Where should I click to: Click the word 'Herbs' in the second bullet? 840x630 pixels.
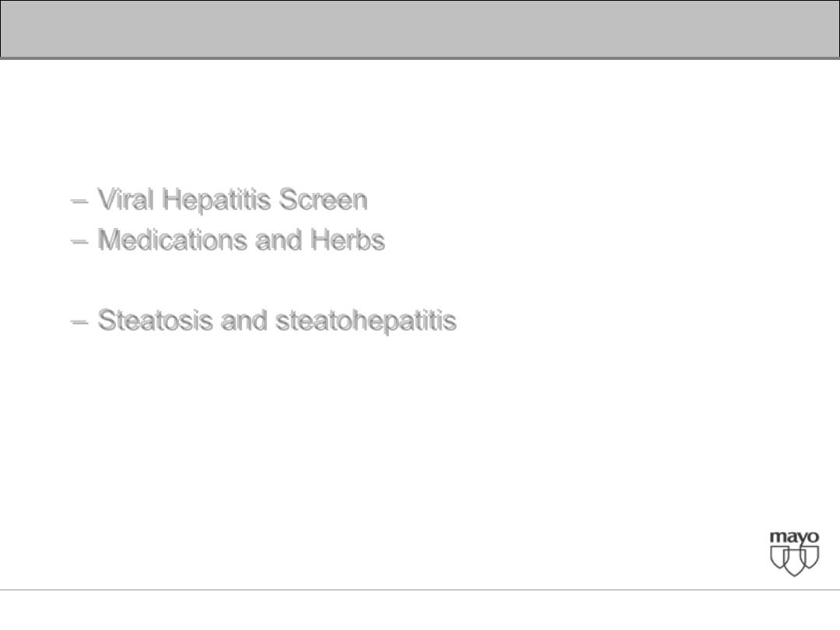click(348, 240)
